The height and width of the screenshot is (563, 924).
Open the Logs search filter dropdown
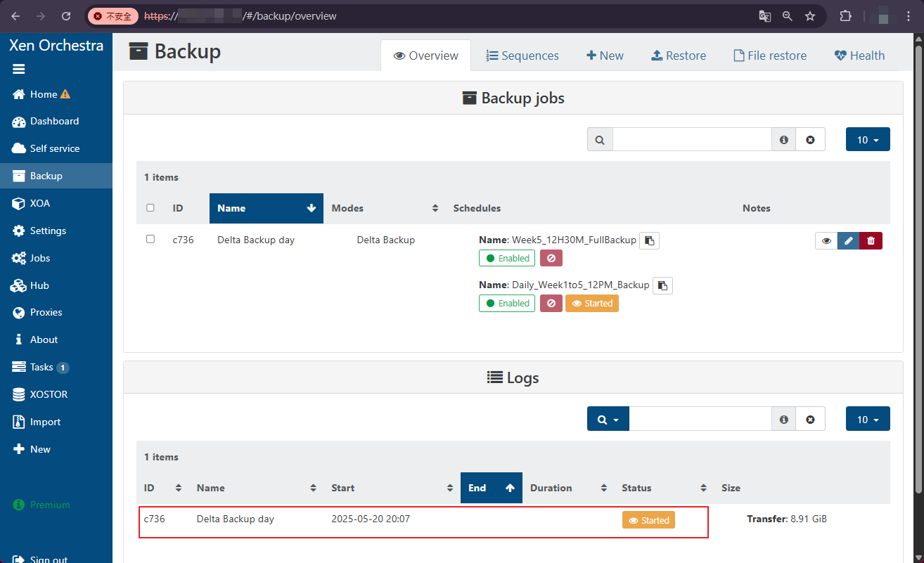point(608,419)
